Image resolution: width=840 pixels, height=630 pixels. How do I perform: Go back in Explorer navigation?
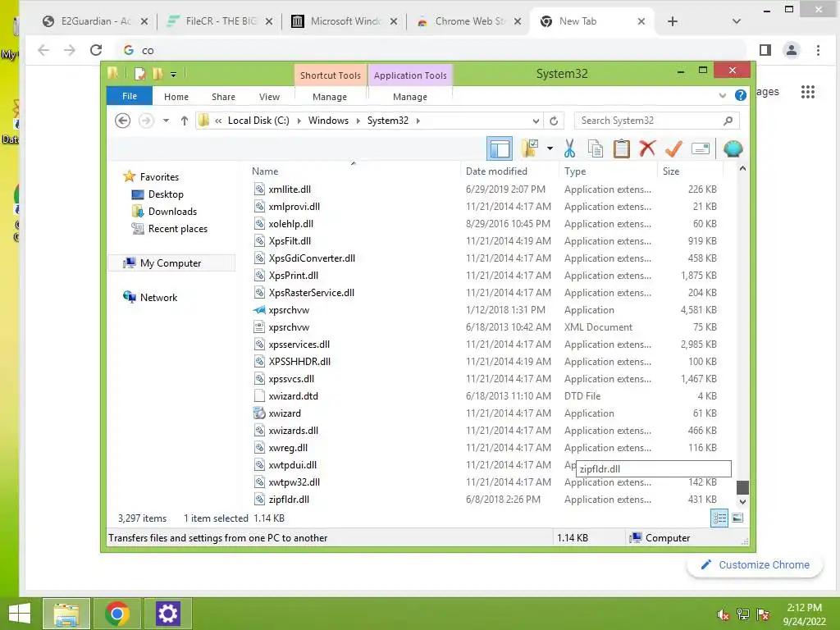(x=123, y=121)
